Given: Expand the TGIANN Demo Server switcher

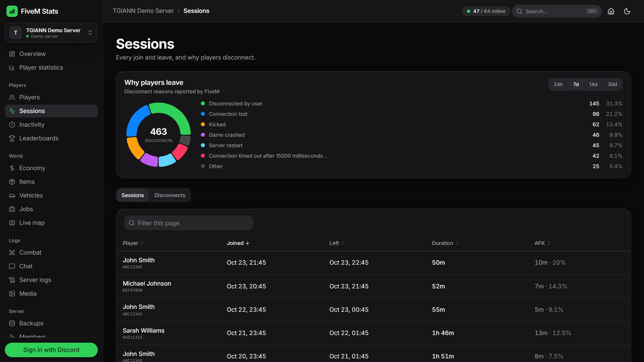Looking at the screenshot, I should click(x=51, y=33).
